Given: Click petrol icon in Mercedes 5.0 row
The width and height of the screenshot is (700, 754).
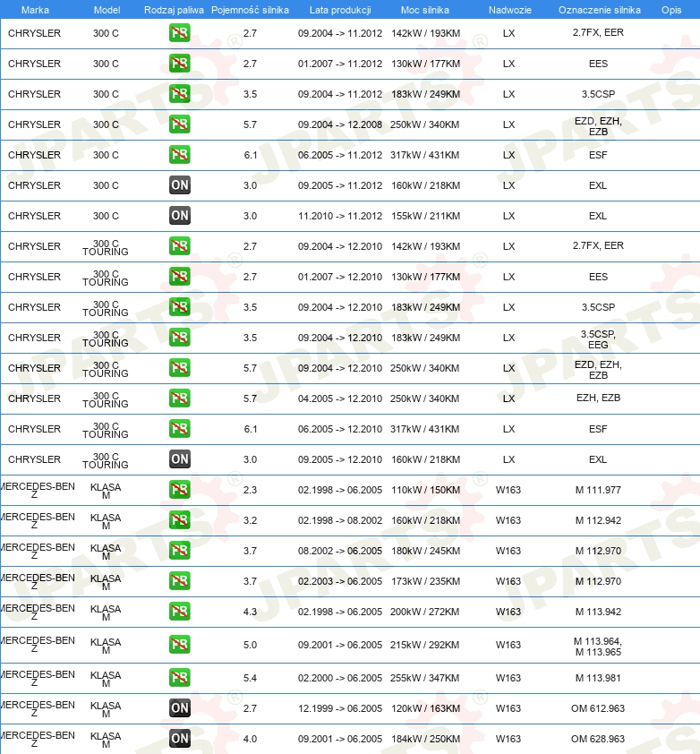Looking at the screenshot, I should [179, 645].
